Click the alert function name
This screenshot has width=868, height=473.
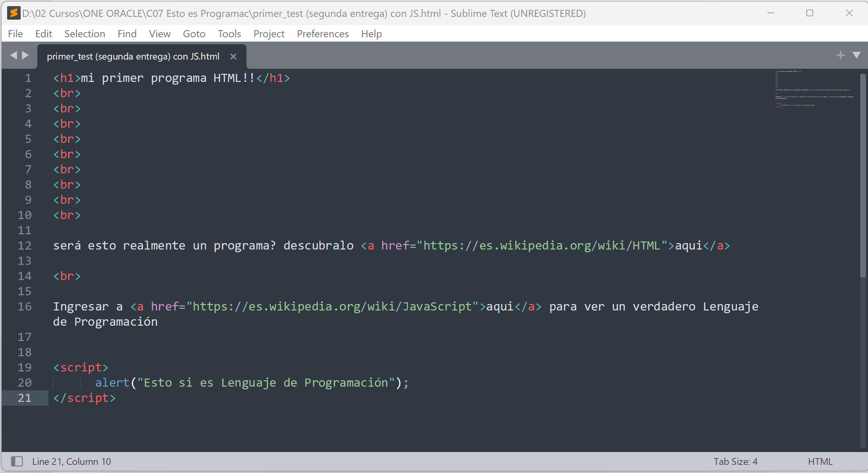[x=112, y=383]
